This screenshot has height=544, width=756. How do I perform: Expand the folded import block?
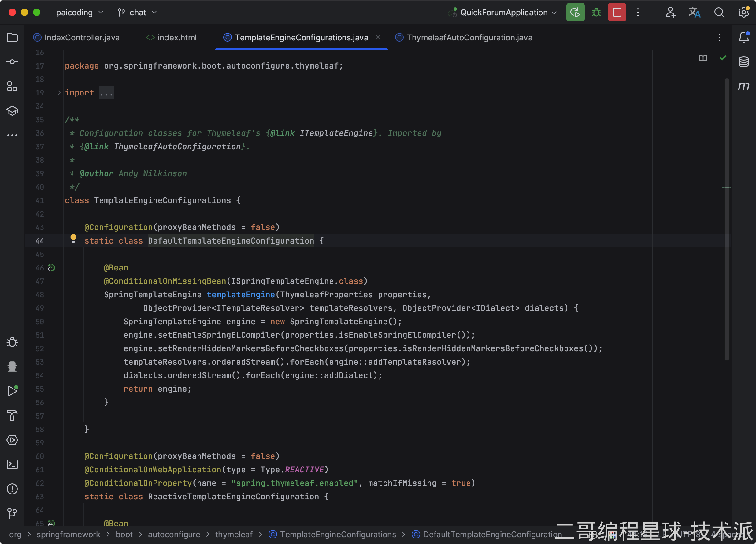point(106,93)
